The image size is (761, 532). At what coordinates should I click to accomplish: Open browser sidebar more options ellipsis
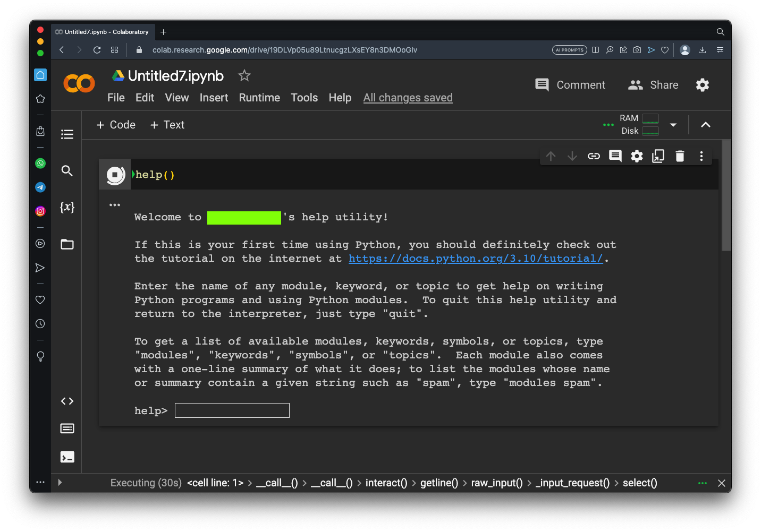click(40, 482)
